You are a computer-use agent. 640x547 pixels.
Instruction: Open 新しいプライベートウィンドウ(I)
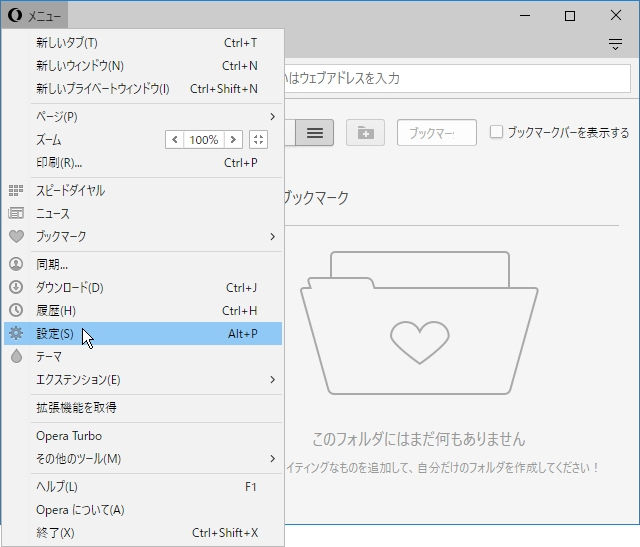tap(143, 89)
